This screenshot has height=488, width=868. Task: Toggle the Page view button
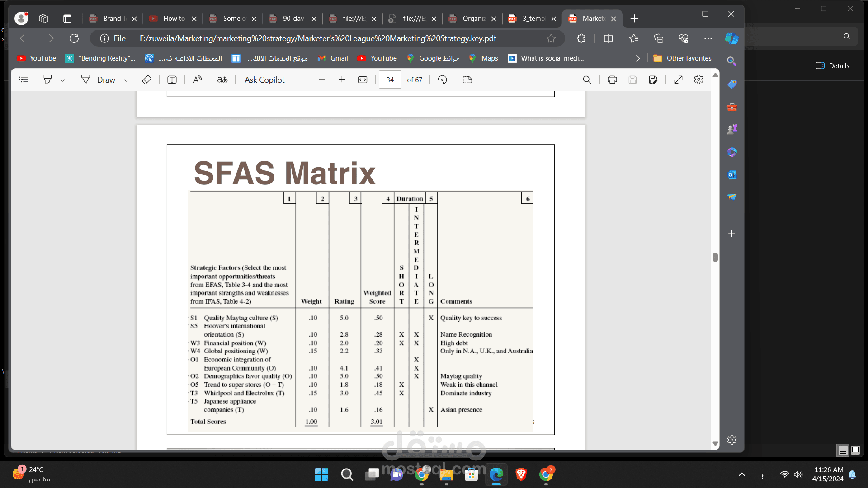(x=467, y=80)
